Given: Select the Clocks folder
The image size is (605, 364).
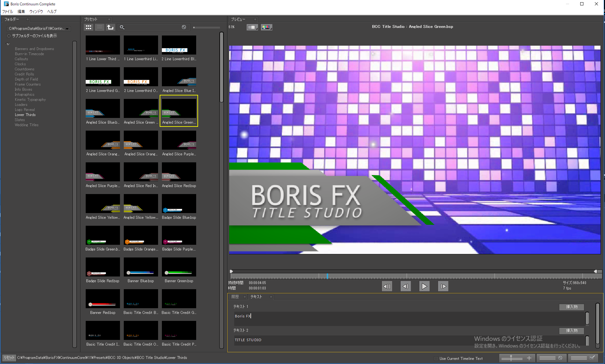Looking at the screenshot, I should (x=20, y=64).
